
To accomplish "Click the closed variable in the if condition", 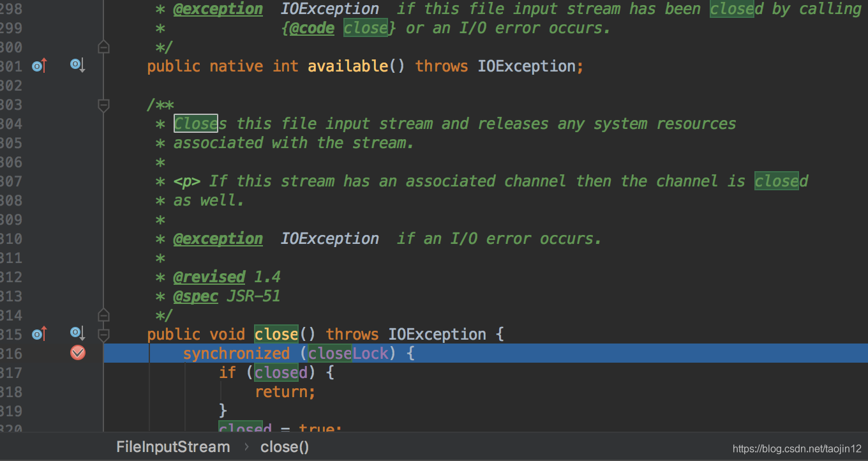I will (x=281, y=373).
